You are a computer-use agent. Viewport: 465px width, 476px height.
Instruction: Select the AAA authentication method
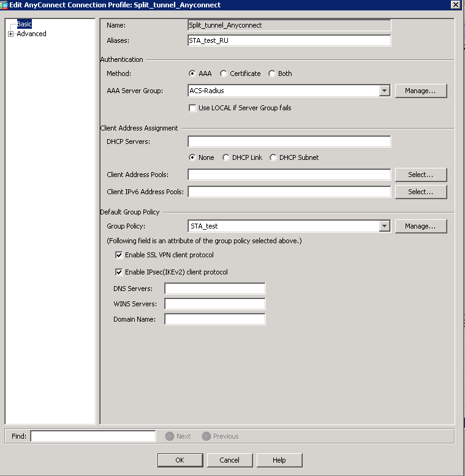[x=192, y=74]
